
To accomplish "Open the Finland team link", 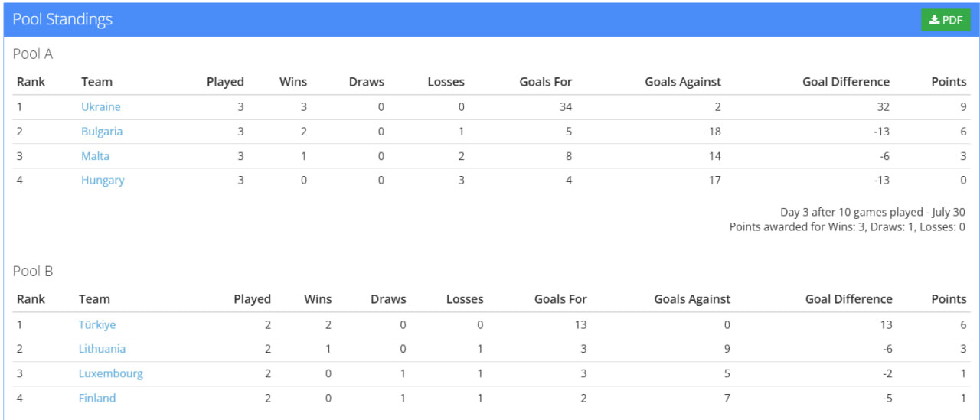I will point(97,399).
